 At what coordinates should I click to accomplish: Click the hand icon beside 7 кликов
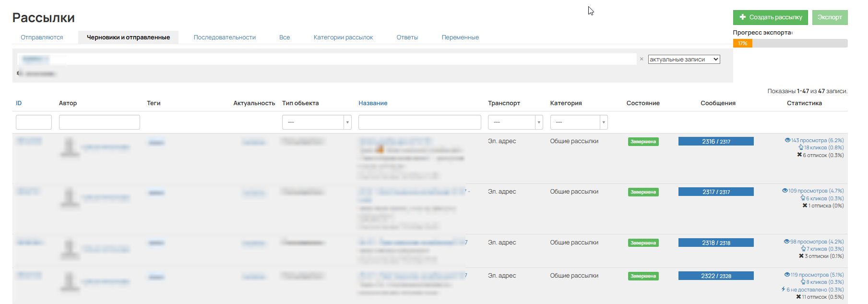click(803, 249)
